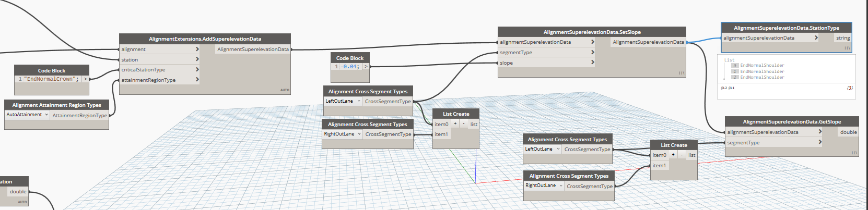Screen dimensions: 868x210
Task: Click the alignment input level chevron
Action: (x=197, y=49)
